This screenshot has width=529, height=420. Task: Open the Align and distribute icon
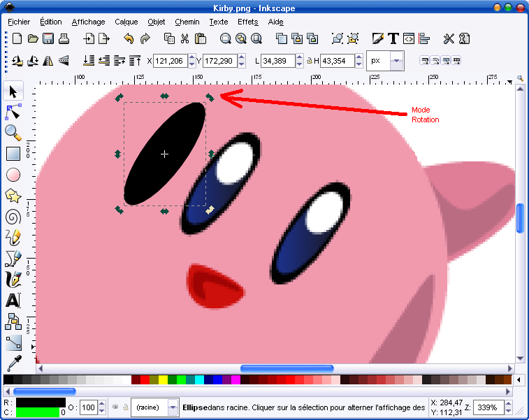pos(424,39)
